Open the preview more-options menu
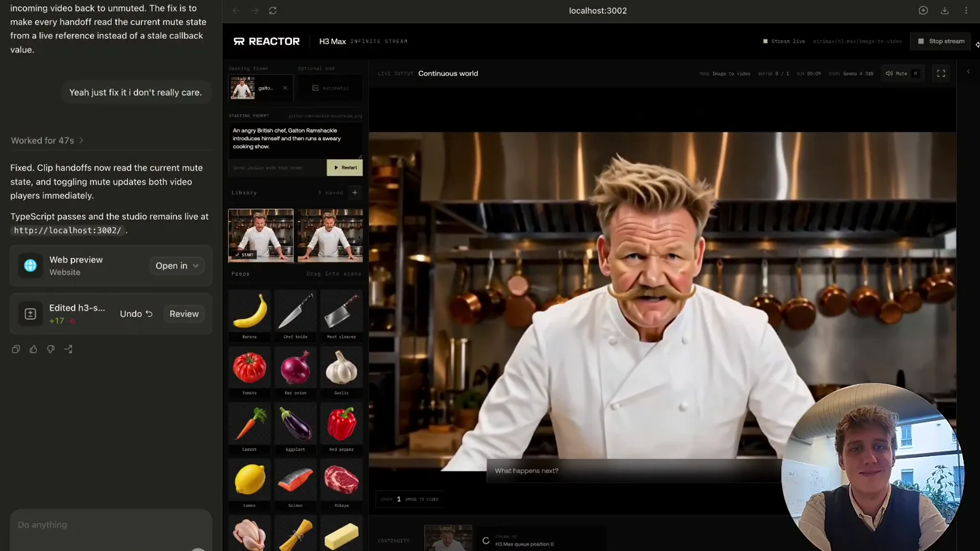The width and height of the screenshot is (980, 551). [x=966, y=11]
